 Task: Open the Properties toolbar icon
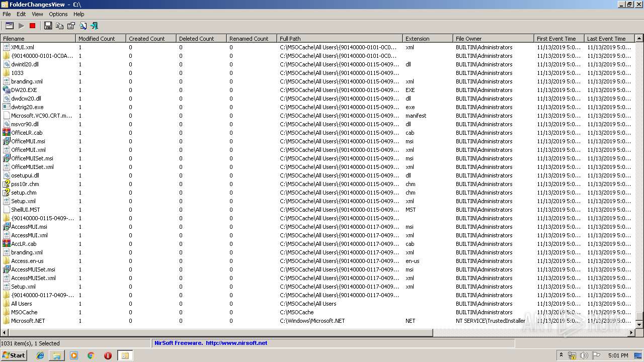click(71, 26)
